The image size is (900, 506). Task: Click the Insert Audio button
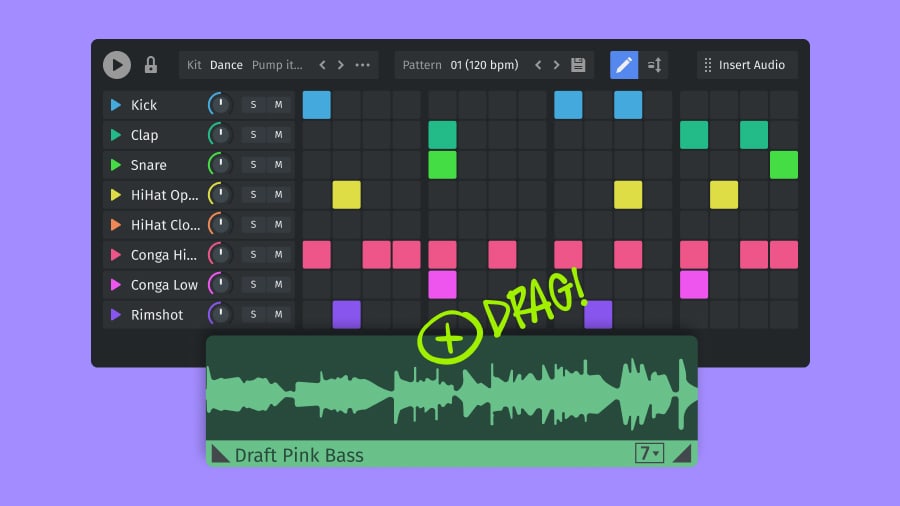pos(746,65)
